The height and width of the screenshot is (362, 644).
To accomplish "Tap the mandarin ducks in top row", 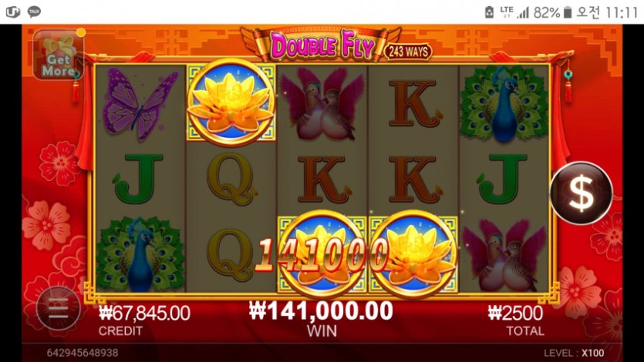I will [x=322, y=104].
